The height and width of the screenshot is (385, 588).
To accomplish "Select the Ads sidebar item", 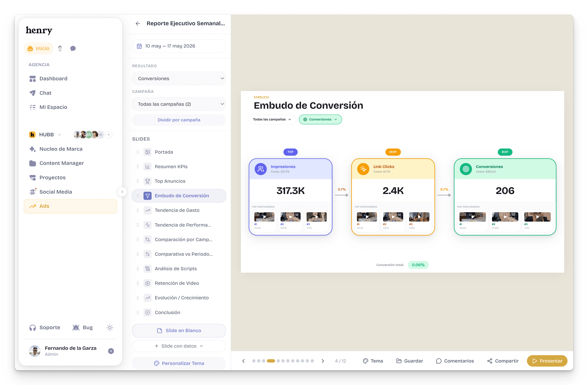I will click(70, 206).
